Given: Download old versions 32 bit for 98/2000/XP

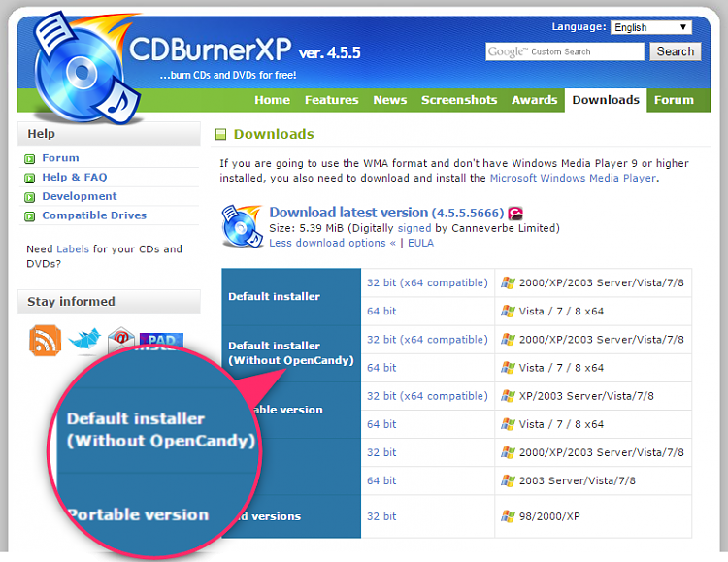Looking at the screenshot, I should tap(381, 516).
